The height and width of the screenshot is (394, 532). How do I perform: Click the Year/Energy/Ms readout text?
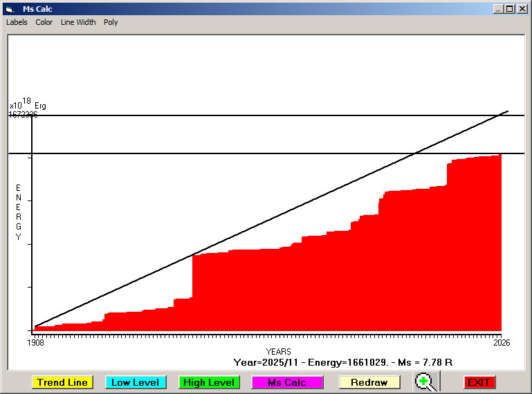pos(343,362)
